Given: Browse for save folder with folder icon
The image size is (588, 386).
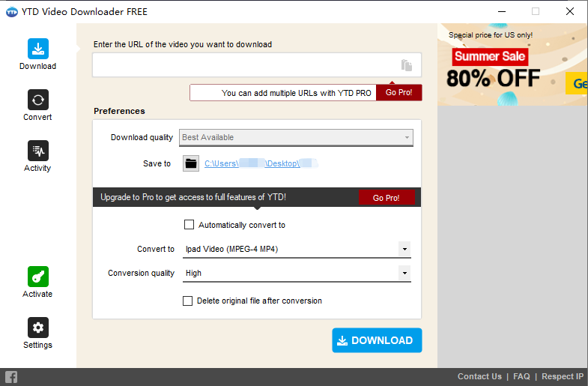Looking at the screenshot, I should 191,163.
